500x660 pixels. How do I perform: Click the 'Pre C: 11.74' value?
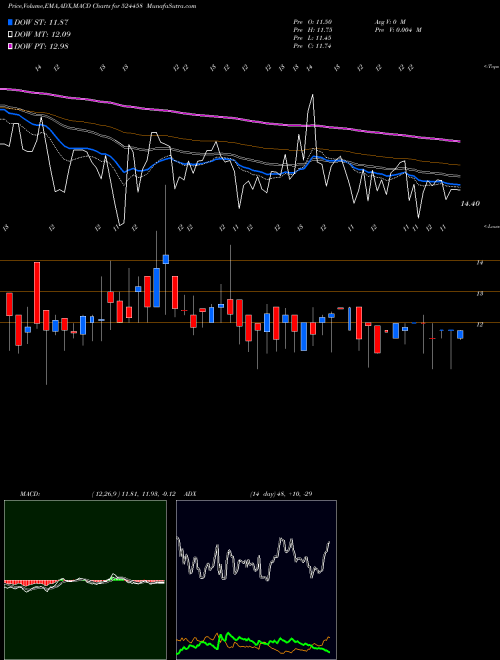(x=313, y=46)
